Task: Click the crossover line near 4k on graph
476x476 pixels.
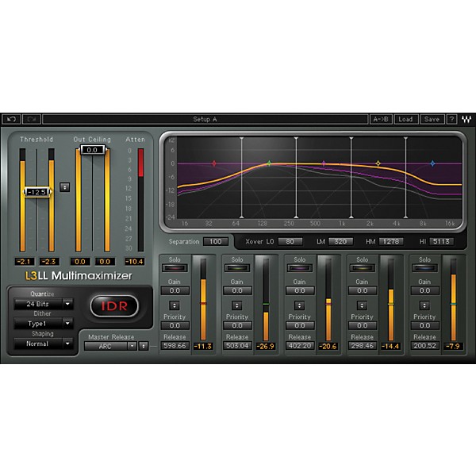Action: click(405, 178)
